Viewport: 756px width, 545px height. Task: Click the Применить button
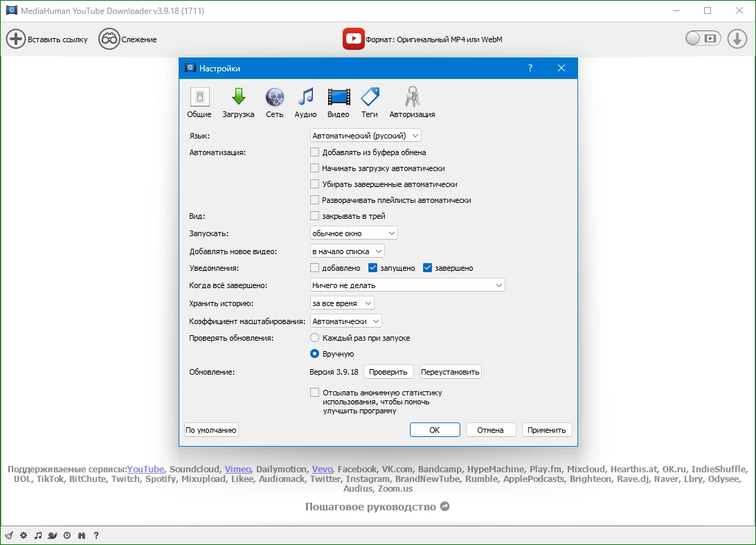[x=547, y=430]
